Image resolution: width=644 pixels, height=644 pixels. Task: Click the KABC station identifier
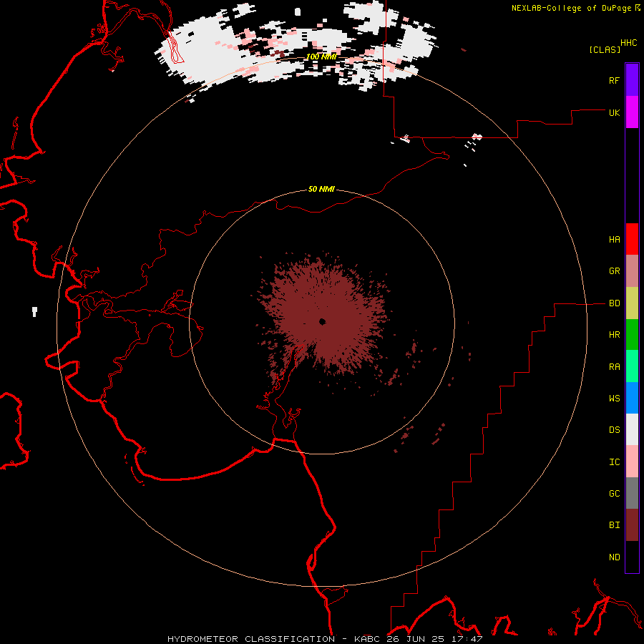coord(367,639)
